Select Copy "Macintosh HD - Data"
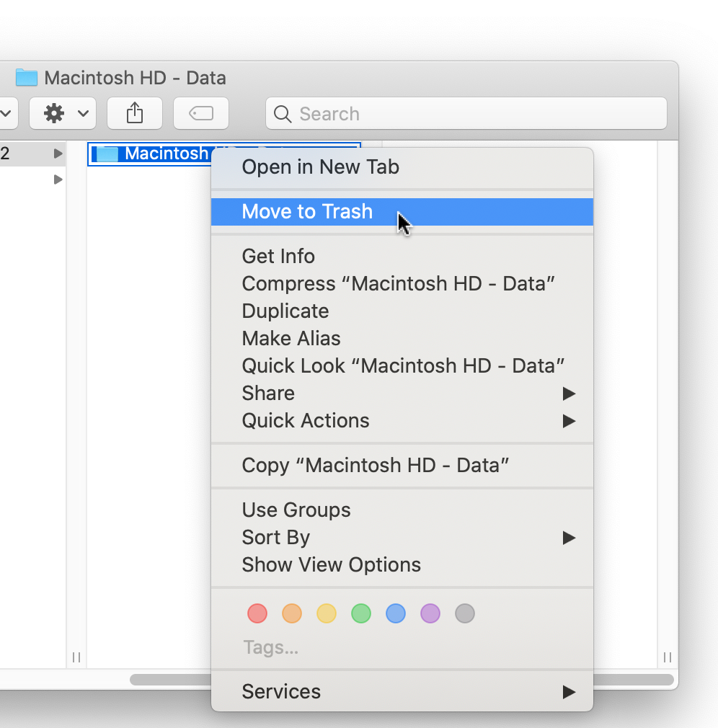718x728 pixels. (402, 465)
